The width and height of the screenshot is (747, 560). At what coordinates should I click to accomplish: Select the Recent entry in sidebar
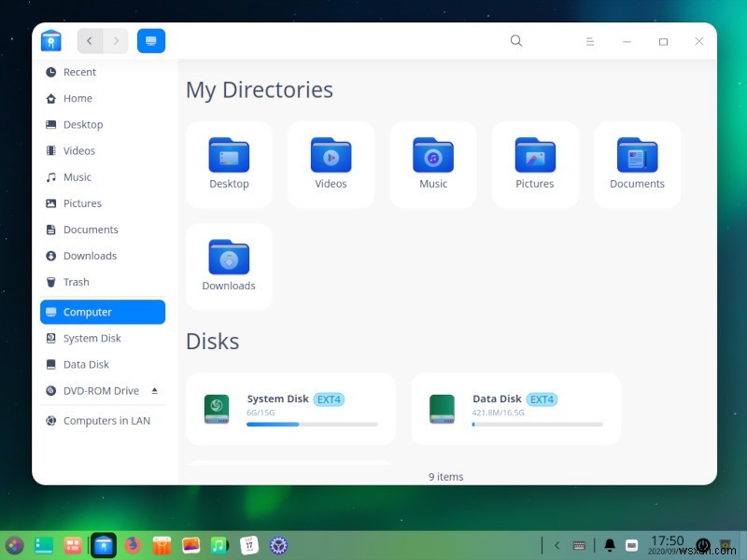79,72
